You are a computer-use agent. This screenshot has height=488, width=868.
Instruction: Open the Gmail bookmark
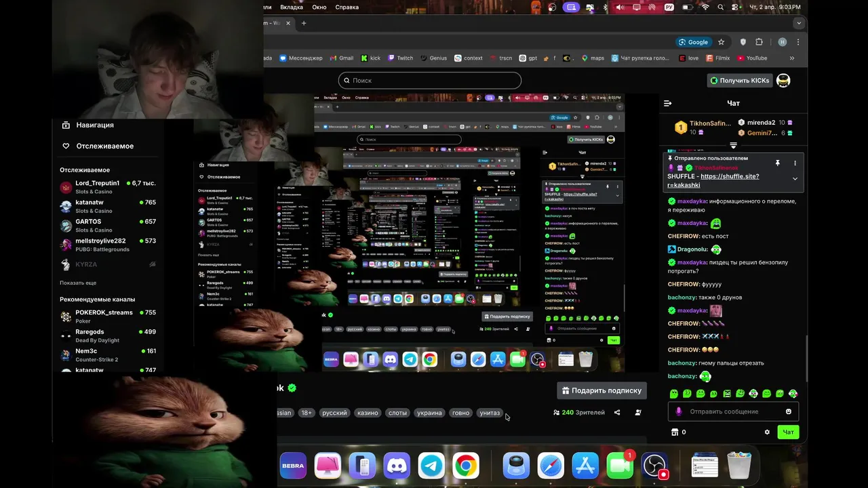[342, 58]
